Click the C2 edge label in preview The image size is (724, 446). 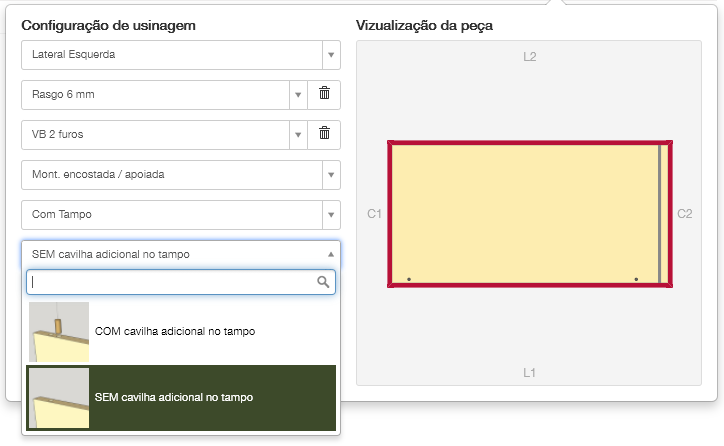(x=685, y=214)
